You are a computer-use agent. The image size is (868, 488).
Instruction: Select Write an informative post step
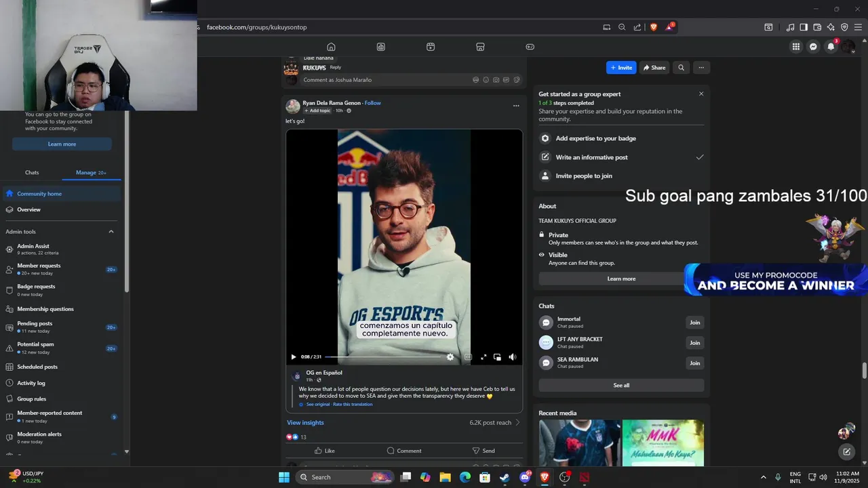pyautogui.click(x=621, y=157)
